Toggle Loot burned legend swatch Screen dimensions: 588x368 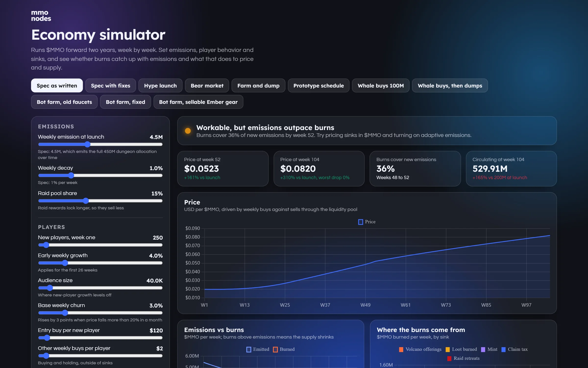[x=448, y=350]
